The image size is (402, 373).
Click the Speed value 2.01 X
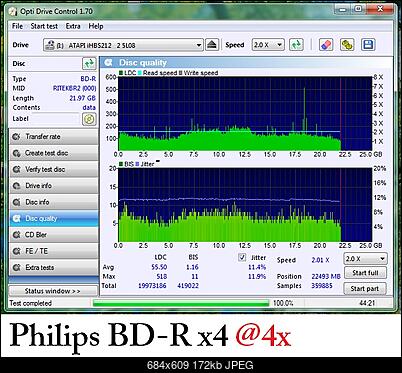tap(320, 260)
